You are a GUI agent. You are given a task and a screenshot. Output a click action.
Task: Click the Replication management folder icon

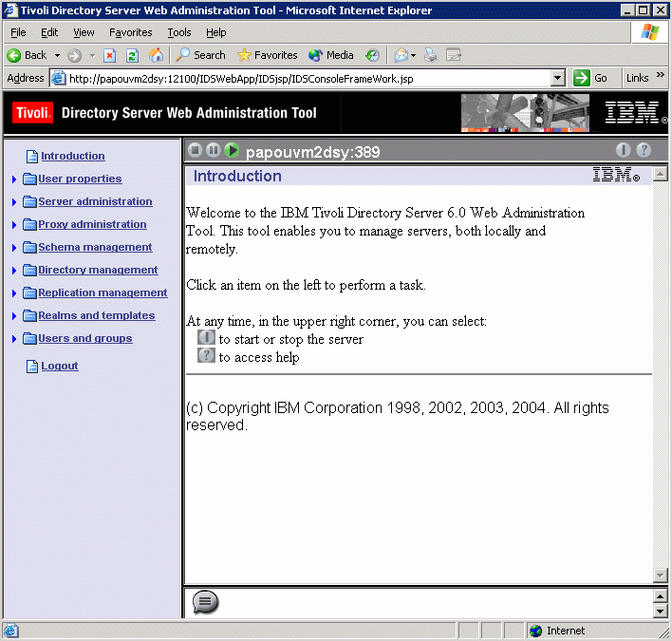tap(29, 292)
